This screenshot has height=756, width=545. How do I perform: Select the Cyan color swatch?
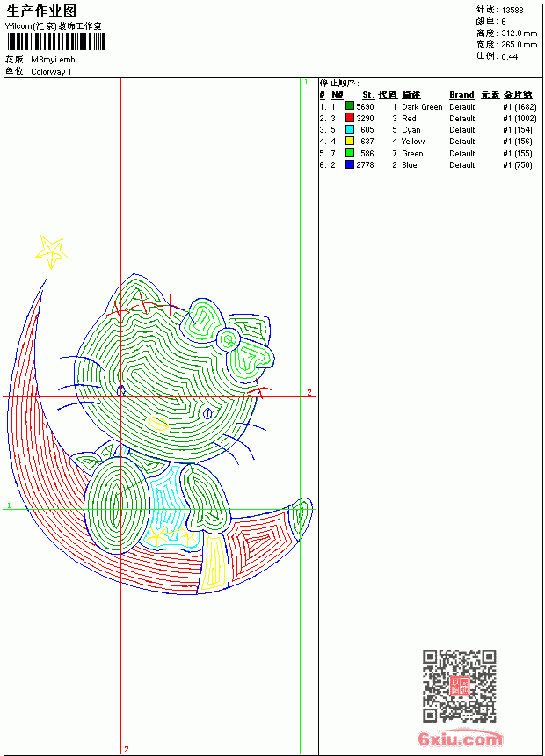(350, 129)
